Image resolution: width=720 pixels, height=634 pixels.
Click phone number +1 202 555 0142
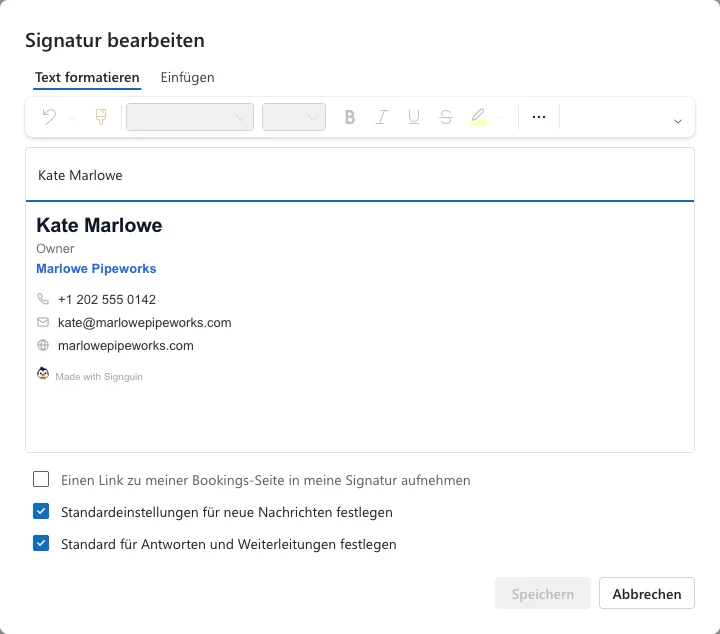(x=107, y=299)
